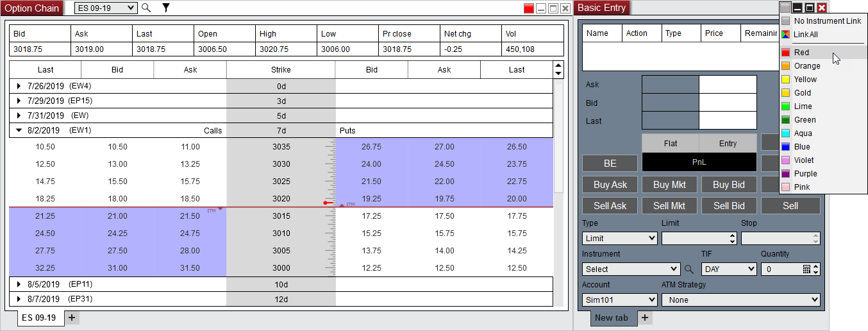Viewport: 868px width, 331px height.
Task: Pick the Lime color link option
Action: tap(803, 106)
